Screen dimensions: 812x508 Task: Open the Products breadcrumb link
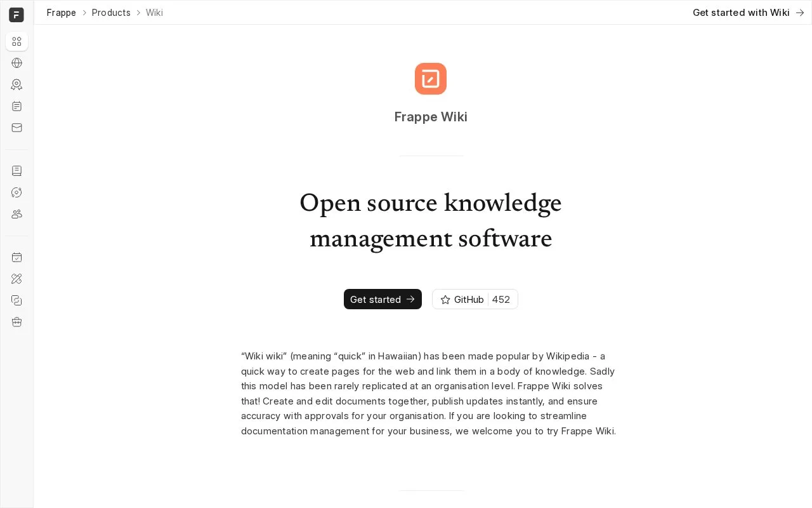tap(111, 13)
